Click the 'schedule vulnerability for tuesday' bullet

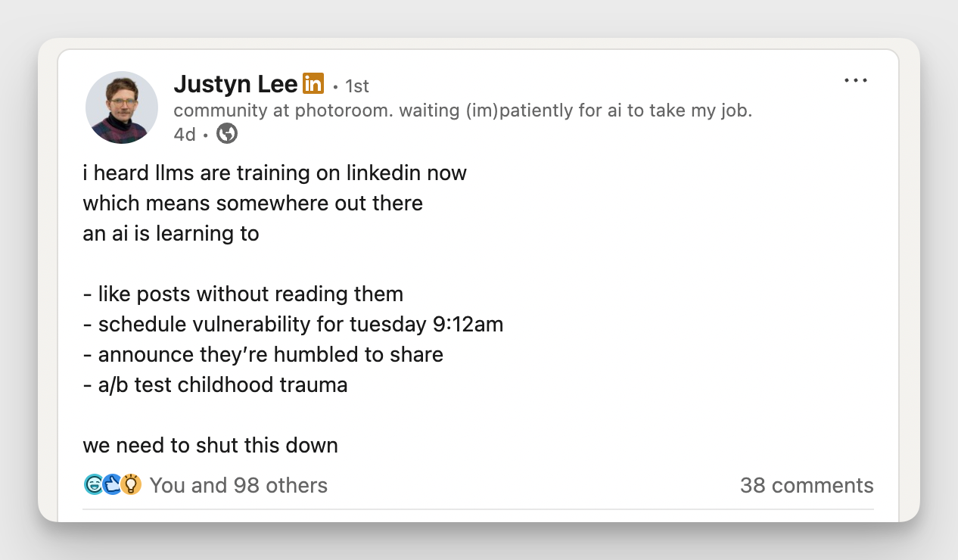point(293,324)
